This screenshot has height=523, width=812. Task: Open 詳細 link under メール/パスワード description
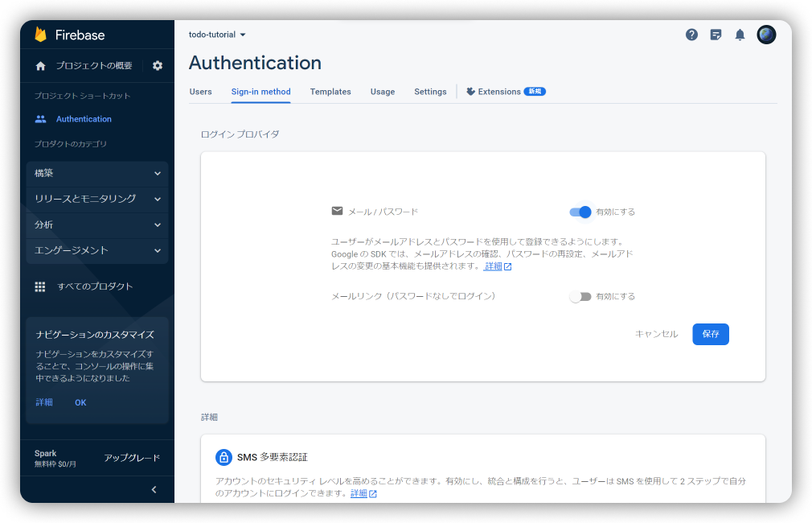tap(494, 266)
